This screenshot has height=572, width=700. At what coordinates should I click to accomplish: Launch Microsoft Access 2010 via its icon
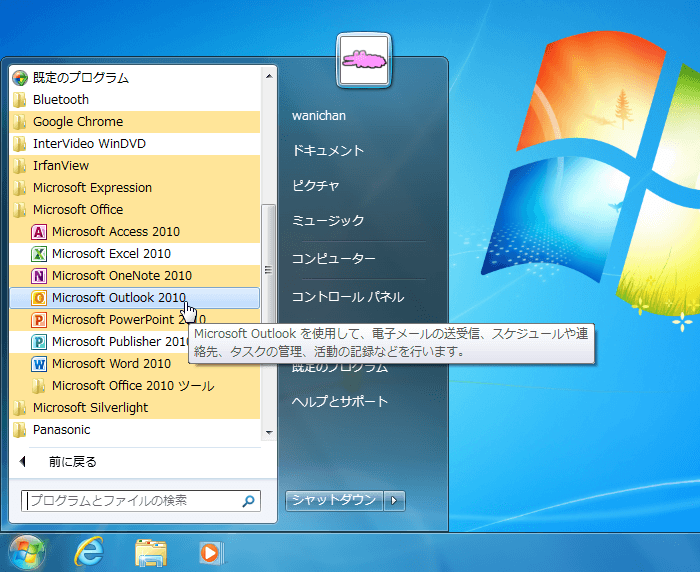39,232
